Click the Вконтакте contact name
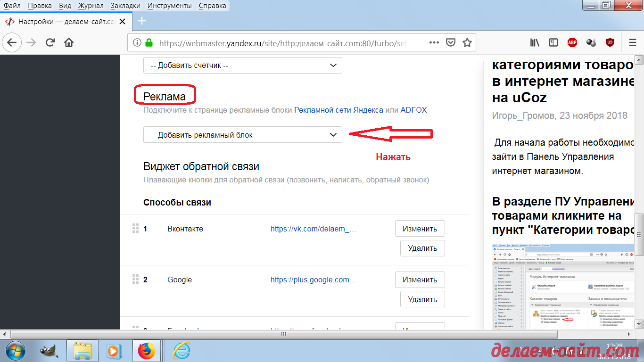Screen dimensions: 644x362 [185, 229]
